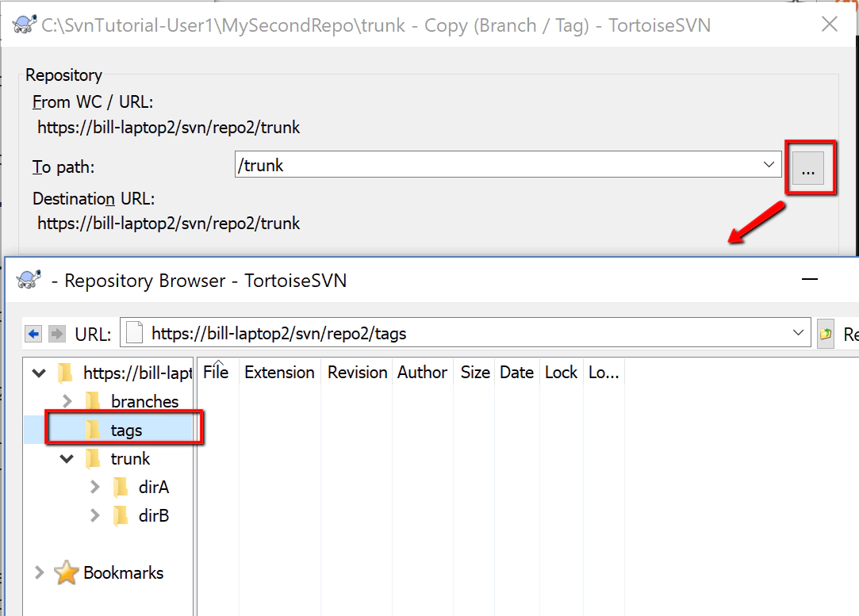Click the Refresh button

click(x=850, y=333)
